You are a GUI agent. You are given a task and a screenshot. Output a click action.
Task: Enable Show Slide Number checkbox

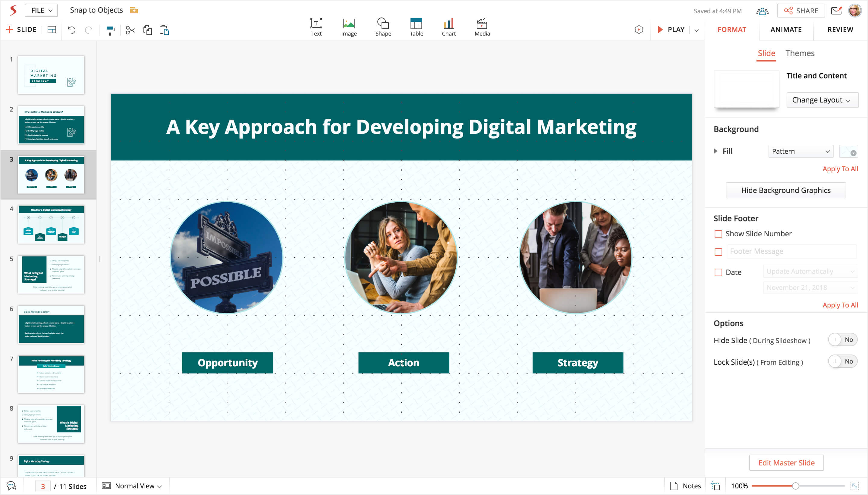click(x=718, y=234)
